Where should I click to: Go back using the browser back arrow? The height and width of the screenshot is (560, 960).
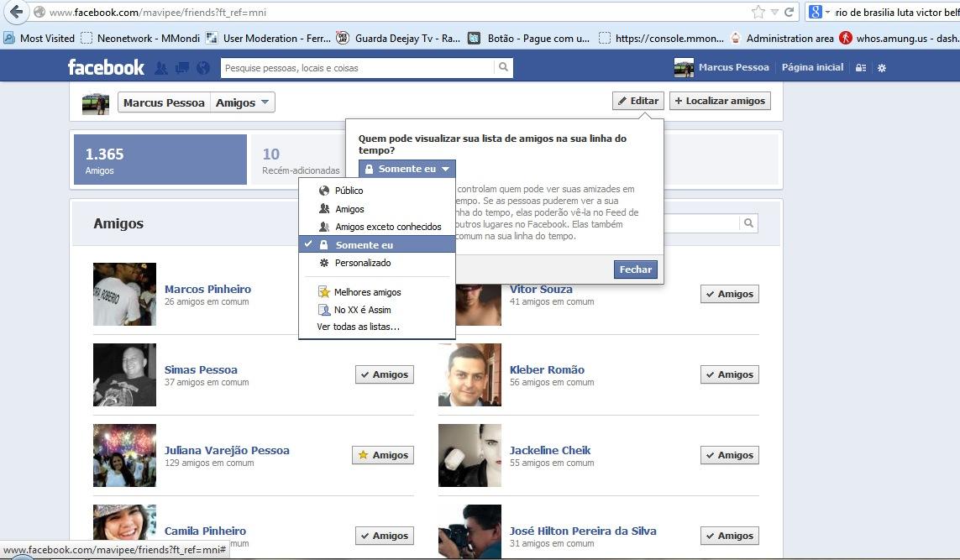click(x=17, y=12)
